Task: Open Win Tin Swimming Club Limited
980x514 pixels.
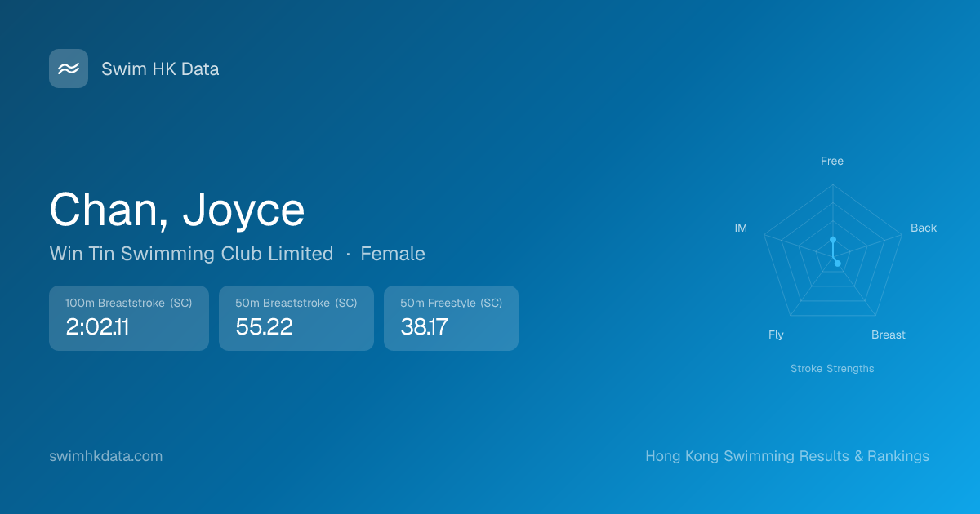Action: 191,254
